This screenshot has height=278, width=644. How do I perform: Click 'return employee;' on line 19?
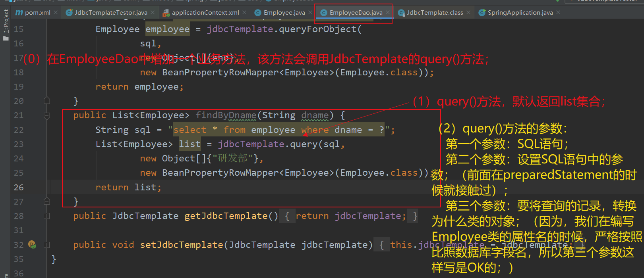pos(139,87)
